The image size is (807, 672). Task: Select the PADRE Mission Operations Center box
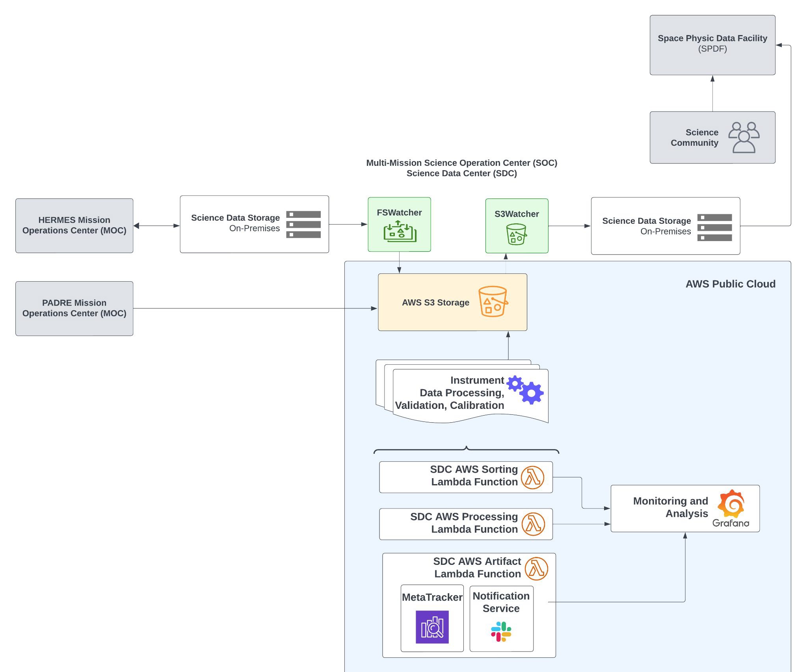pyautogui.click(x=74, y=308)
